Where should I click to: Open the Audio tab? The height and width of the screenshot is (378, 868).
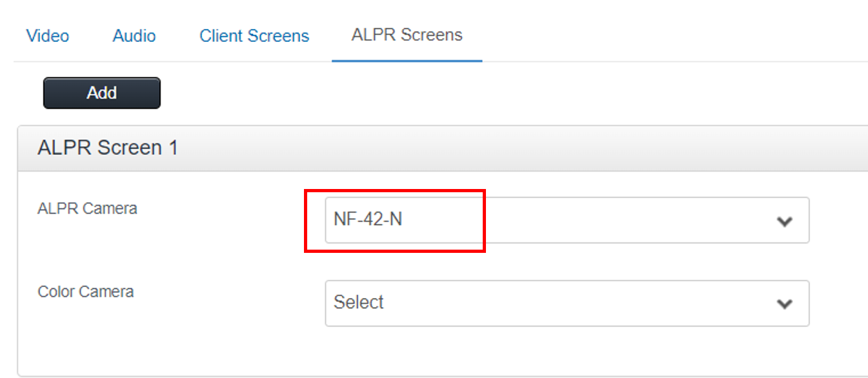(x=134, y=35)
